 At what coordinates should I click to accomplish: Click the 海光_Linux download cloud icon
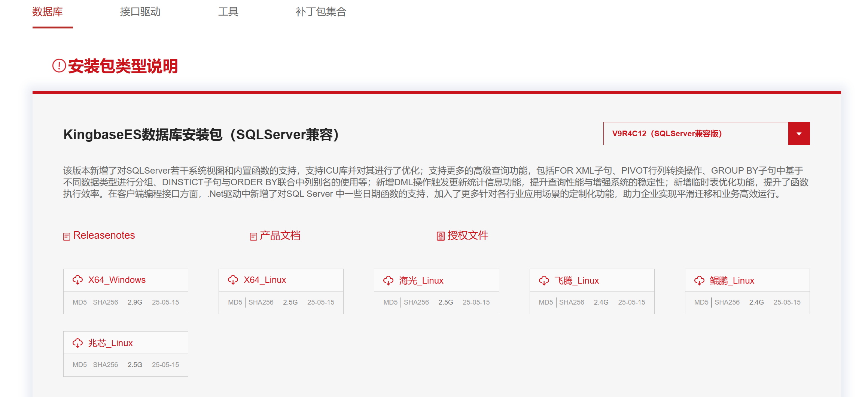click(x=388, y=281)
